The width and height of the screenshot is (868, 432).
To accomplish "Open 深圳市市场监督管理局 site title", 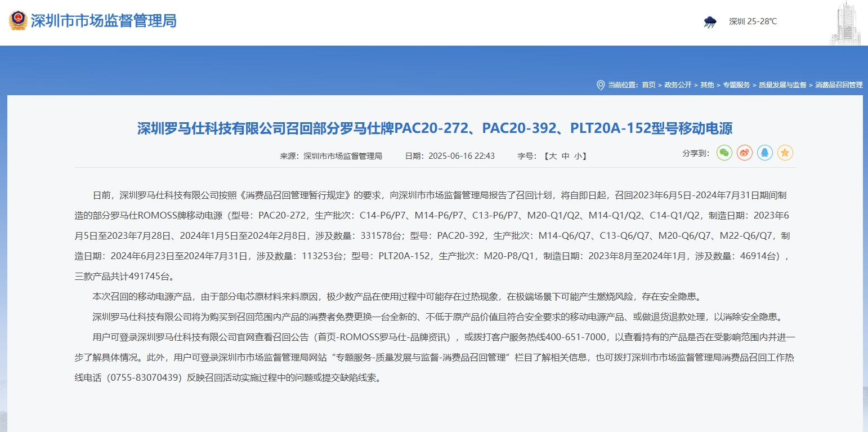I will coord(104,21).
